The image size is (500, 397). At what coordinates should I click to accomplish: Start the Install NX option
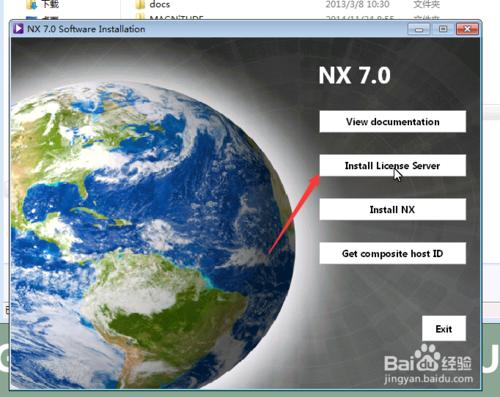[392, 209]
